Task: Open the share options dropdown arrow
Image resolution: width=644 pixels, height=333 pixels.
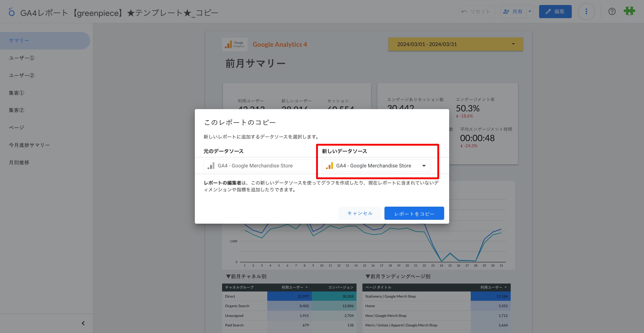Action: pyautogui.click(x=530, y=12)
